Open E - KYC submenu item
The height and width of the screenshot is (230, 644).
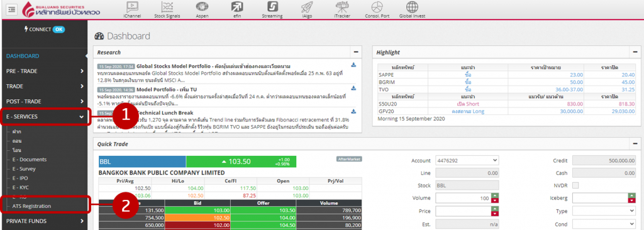coord(21,188)
